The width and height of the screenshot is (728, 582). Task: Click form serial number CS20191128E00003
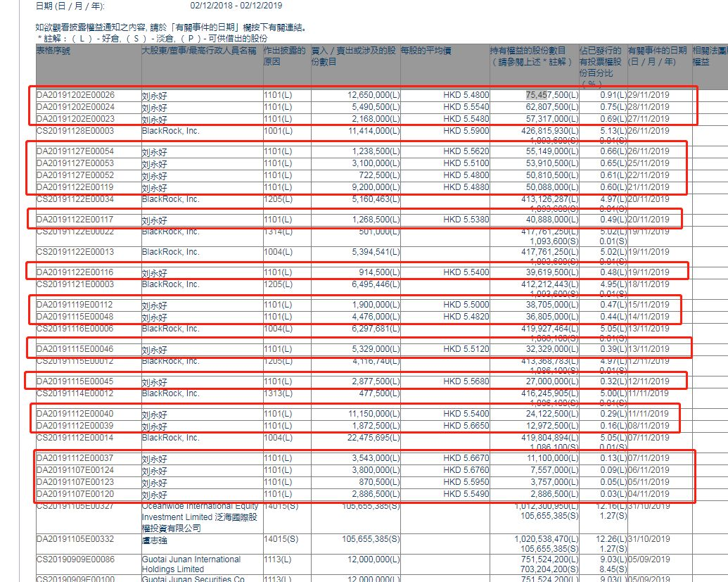tap(75, 131)
